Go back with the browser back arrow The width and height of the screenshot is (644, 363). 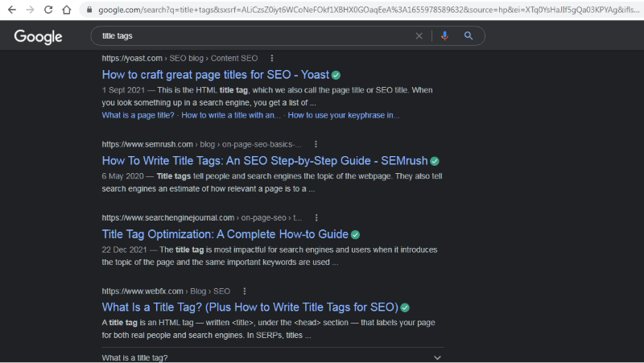click(x=12, y=10)
